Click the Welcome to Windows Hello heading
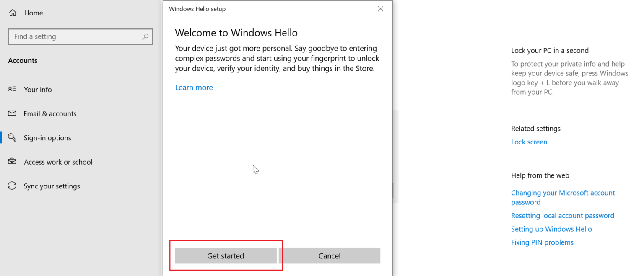The width and height of the screenshot is (644, 276). [236, 33]
